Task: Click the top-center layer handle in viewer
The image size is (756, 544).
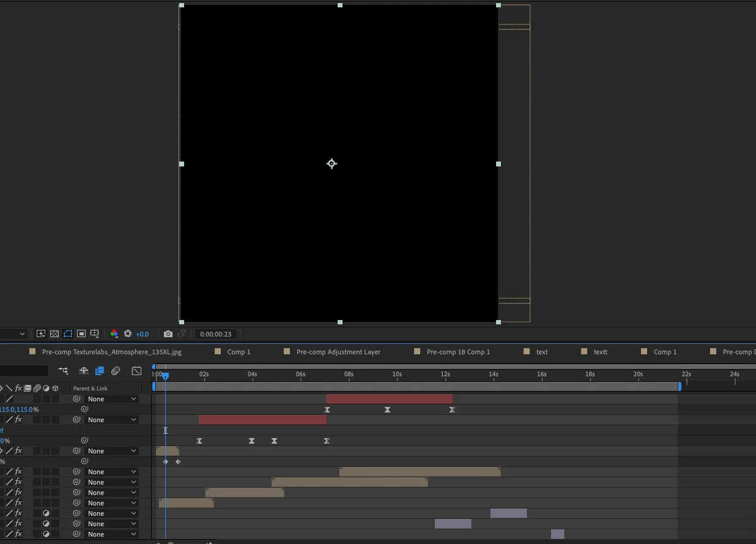Action: 340,5
